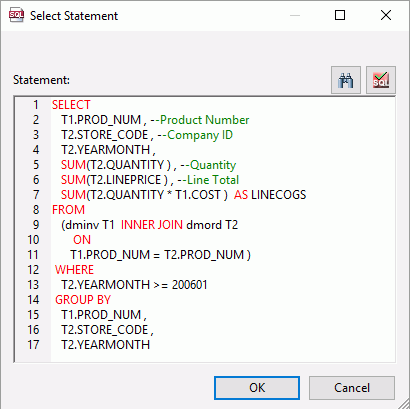Click T1.PROD_NUM on line 2
The height and width of the screenshot is (409, 410).
click(101, 120)
